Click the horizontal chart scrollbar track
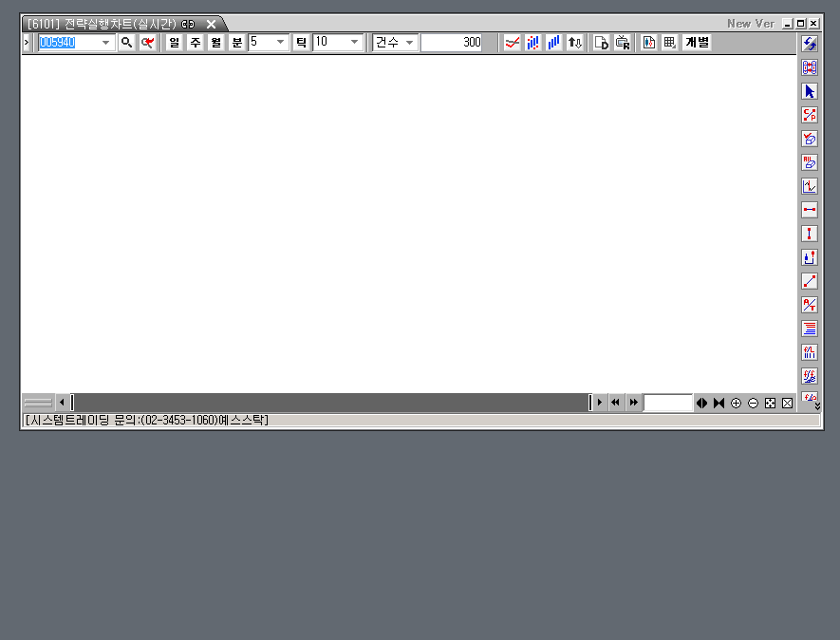This screenshot has width=840, height=640. point(332,403)
